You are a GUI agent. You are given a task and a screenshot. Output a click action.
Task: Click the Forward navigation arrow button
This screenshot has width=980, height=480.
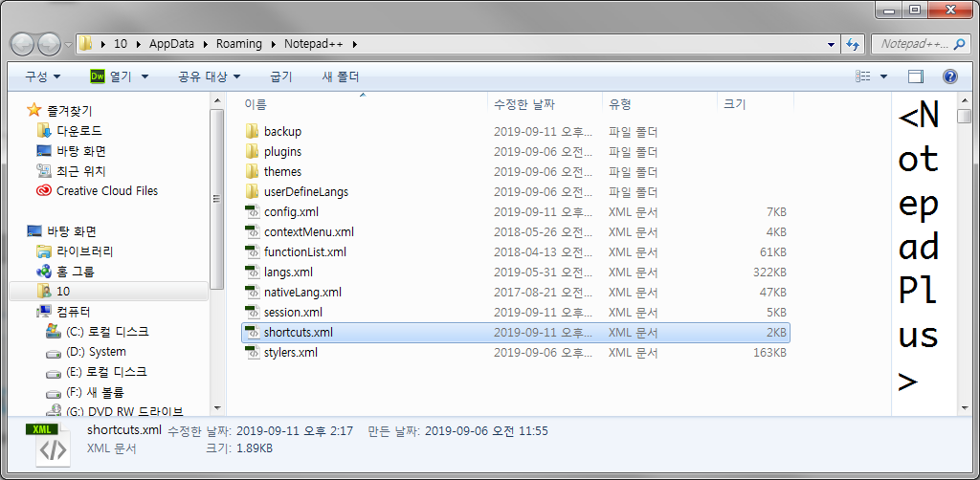[50, 44]
